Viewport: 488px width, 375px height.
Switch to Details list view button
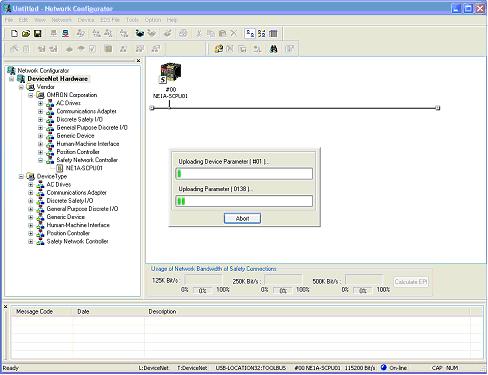click(273, 33)
